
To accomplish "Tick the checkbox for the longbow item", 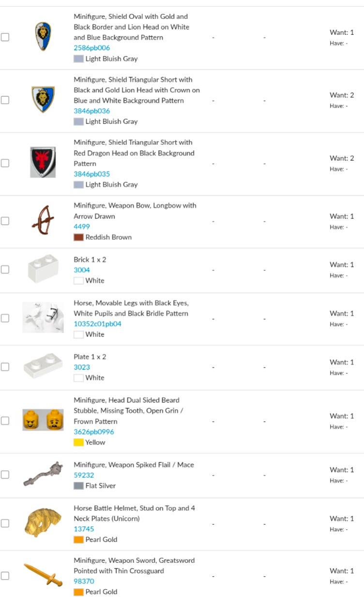I will click(x=5, y=221).
